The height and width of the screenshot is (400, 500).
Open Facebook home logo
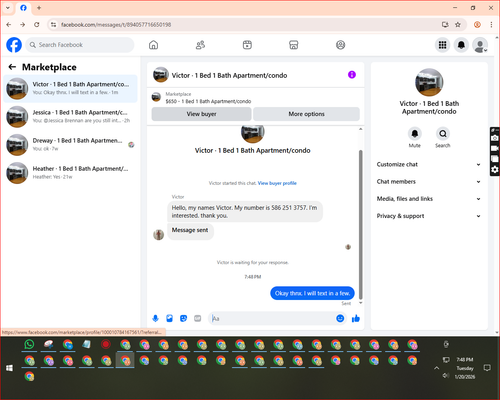tap(14, 45)
